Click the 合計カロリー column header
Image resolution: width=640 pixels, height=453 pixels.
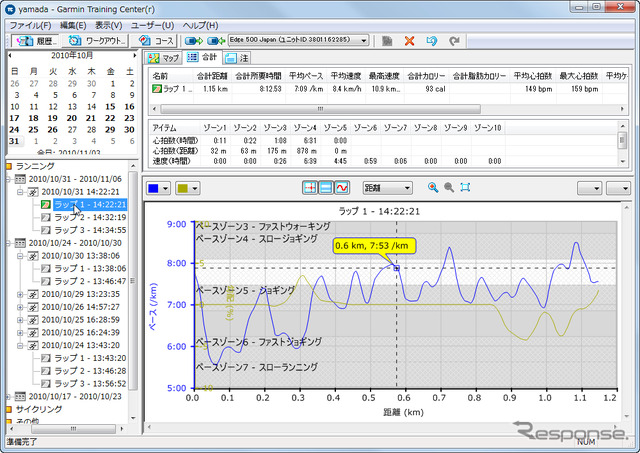coord(426,76)
